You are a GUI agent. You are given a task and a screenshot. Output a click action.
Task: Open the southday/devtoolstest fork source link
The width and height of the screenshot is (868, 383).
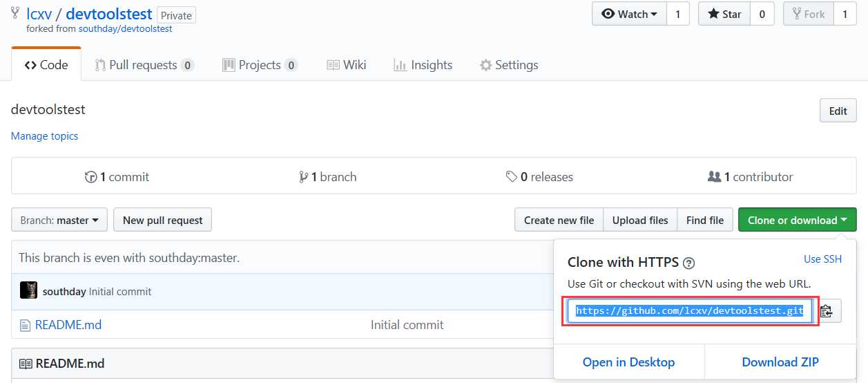126,29
